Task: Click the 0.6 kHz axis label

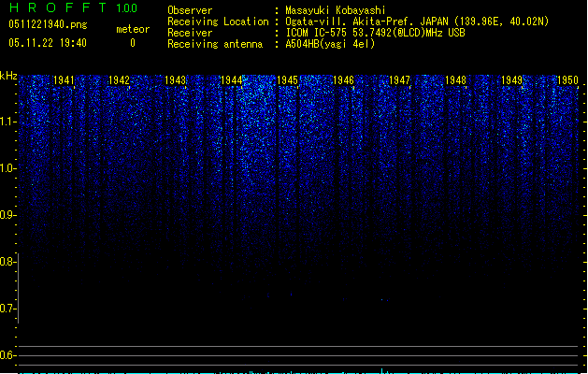Action: tap(7, 355)
